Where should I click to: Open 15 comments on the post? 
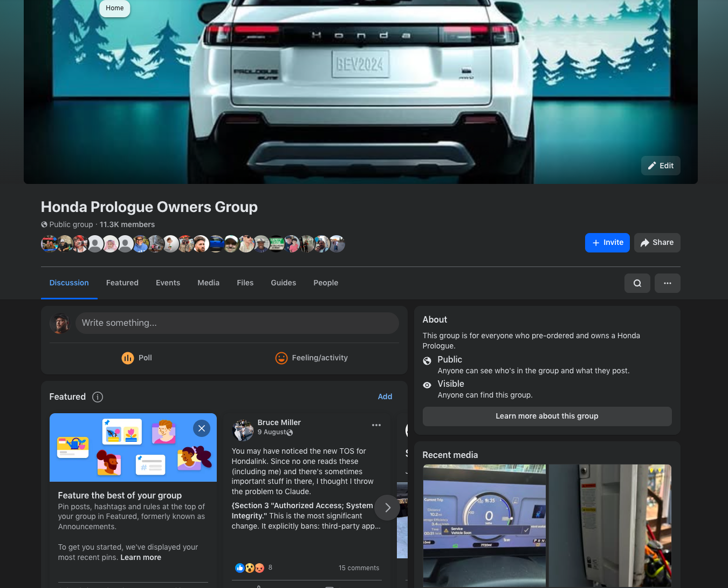point(359,568)
